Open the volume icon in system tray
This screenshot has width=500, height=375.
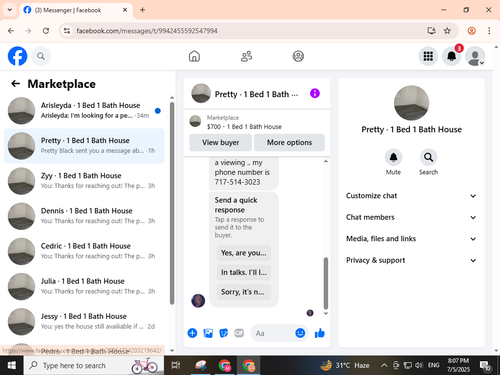419,365
